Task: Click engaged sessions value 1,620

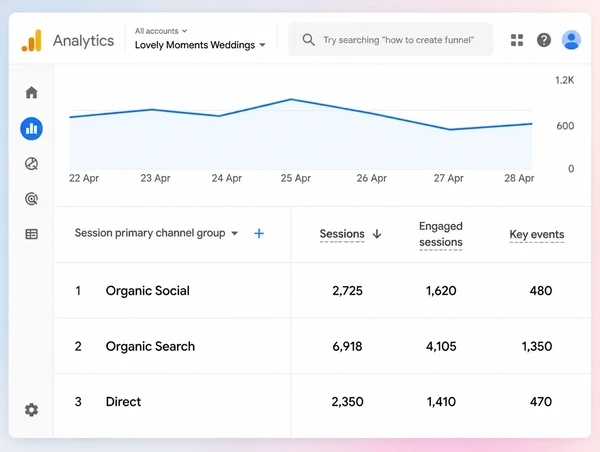Action: [x=441, y=291]
